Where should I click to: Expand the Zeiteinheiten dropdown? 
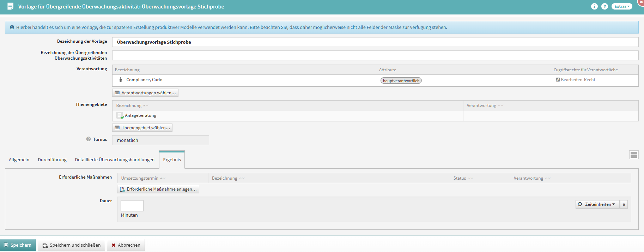[x=597, y=204]
